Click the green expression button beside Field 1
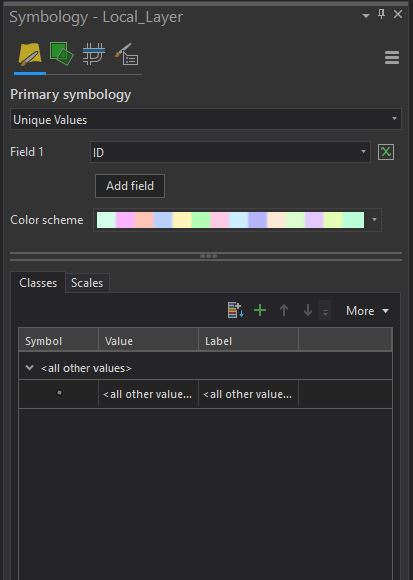This screenshot has width=413, height=580. coord(386,152)
